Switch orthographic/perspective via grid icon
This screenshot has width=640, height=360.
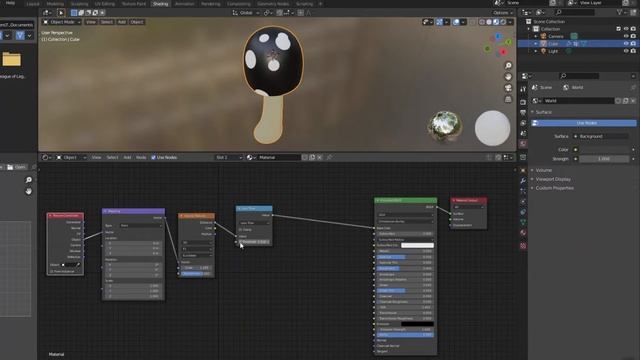[x=508, y=99]
